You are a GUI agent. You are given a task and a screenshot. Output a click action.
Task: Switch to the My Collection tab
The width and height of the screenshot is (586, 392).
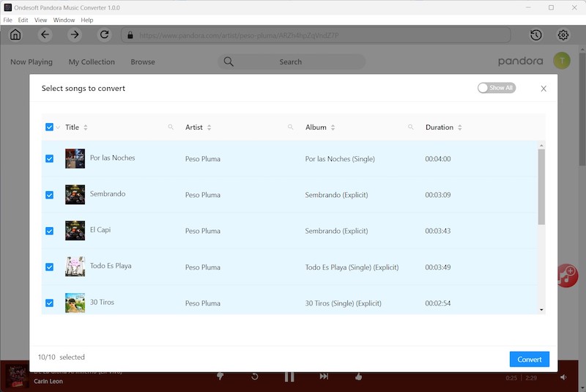tap(92, 62)
